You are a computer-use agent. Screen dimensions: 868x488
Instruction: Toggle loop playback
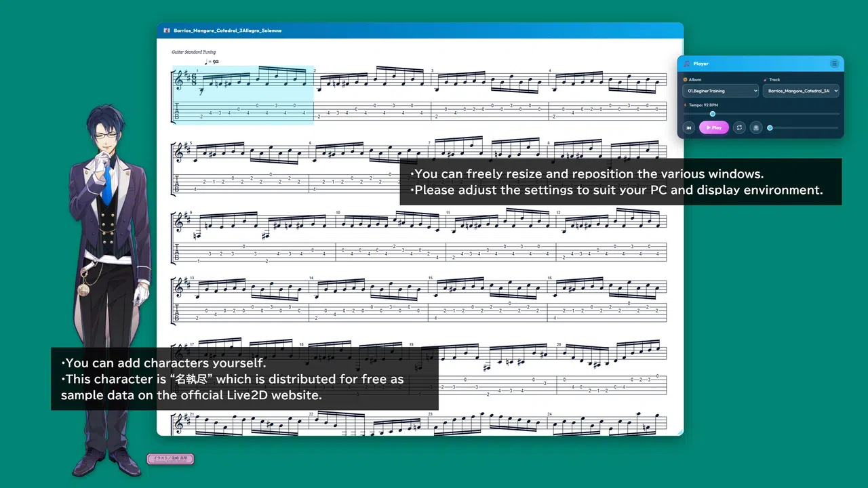[739, 127]
